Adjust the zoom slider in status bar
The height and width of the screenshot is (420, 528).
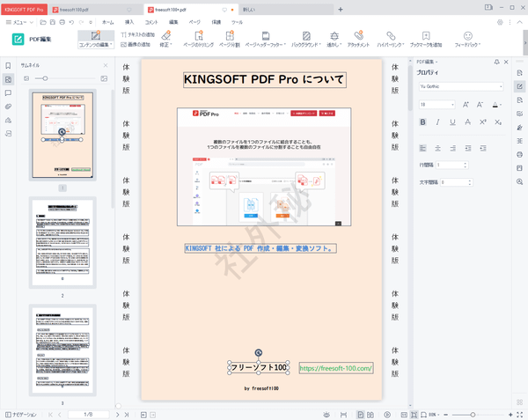(x=473, y=415)
